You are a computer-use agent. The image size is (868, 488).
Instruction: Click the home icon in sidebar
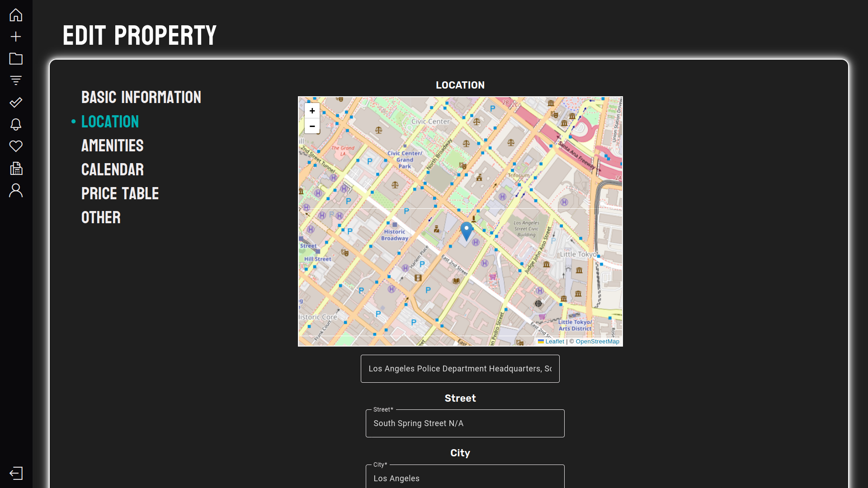(16, 15)
